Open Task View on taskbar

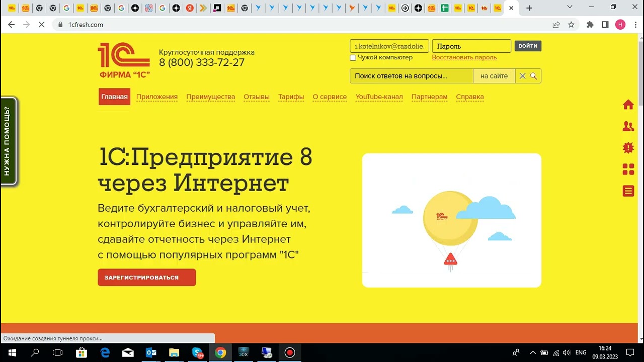(x=58, y=352)
